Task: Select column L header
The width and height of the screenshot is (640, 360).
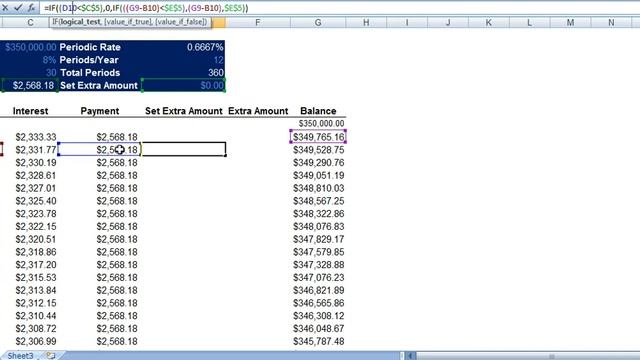Action: [x=529, y=23]
